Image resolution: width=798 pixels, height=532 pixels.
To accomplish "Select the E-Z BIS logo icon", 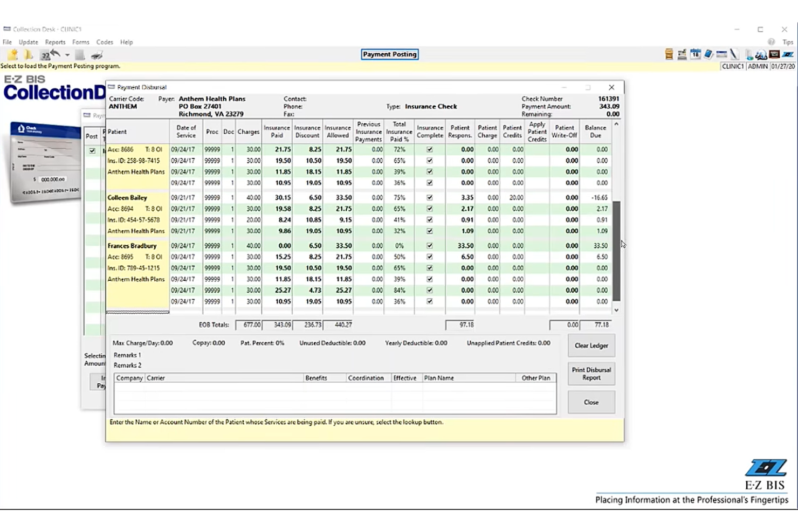I will point(788,54).
